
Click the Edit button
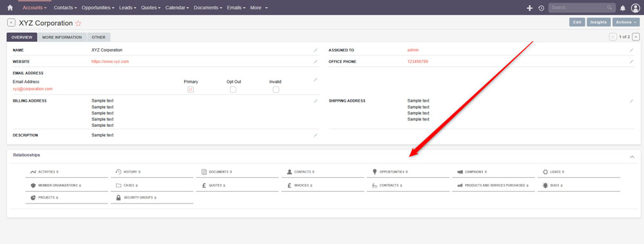[577, 22]
